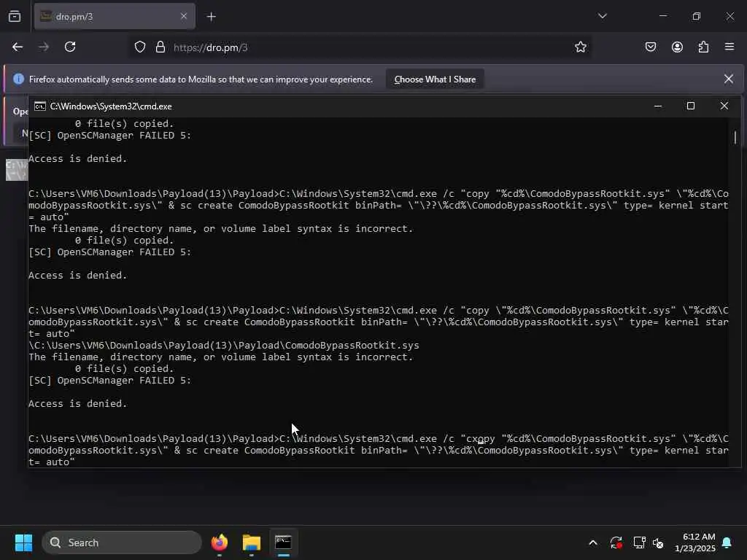Image resolution: width=747 pixels, height=560 pixels.
Task: Click the last 'Access is denied.' line
Action: [77, 404]
